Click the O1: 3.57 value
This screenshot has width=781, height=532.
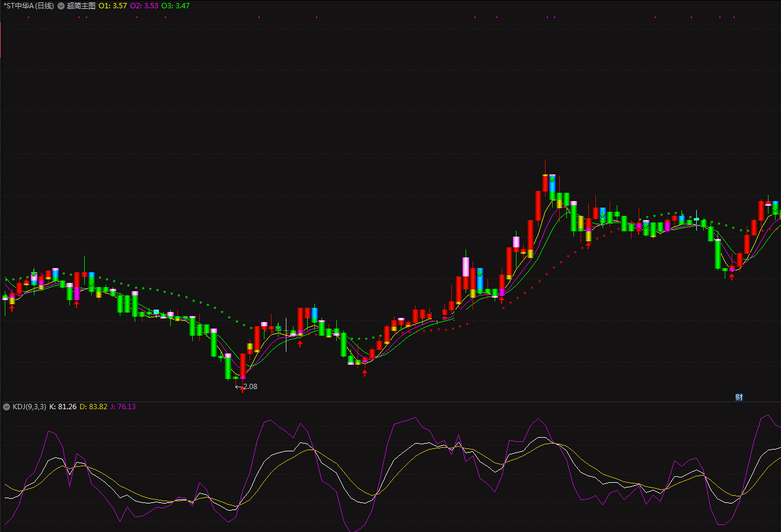click(x=113, y=6)
